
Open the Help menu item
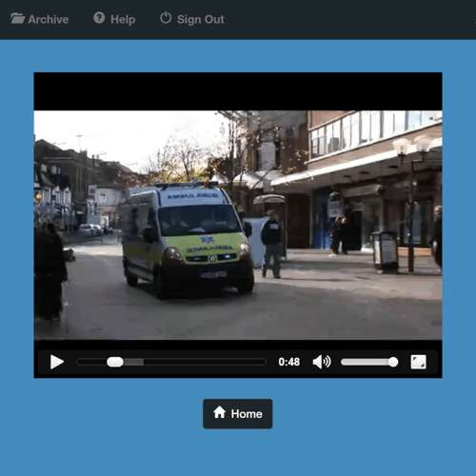114,19
